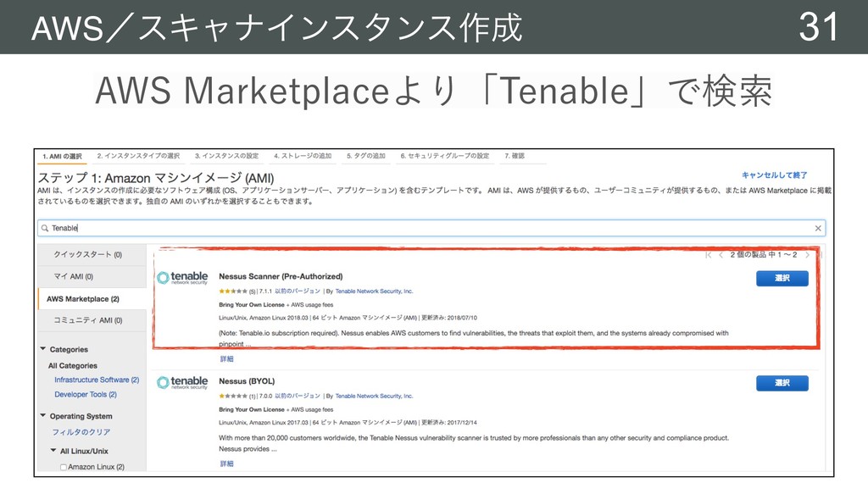Viewport: 868px width, 488px height.
Task: Check the Amazon Linux (2) checkbox
Action: [x=63, y=467]
